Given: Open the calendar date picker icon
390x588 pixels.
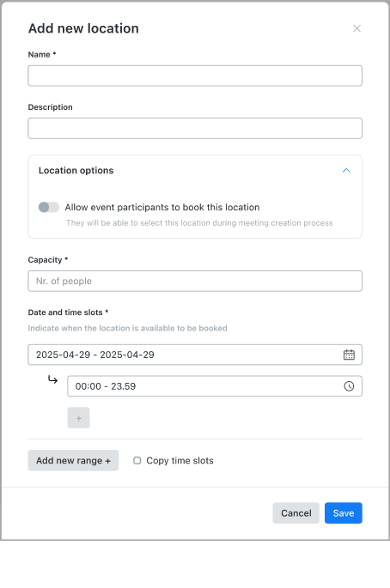Looking at the screenshot, I should pos(349,355).
